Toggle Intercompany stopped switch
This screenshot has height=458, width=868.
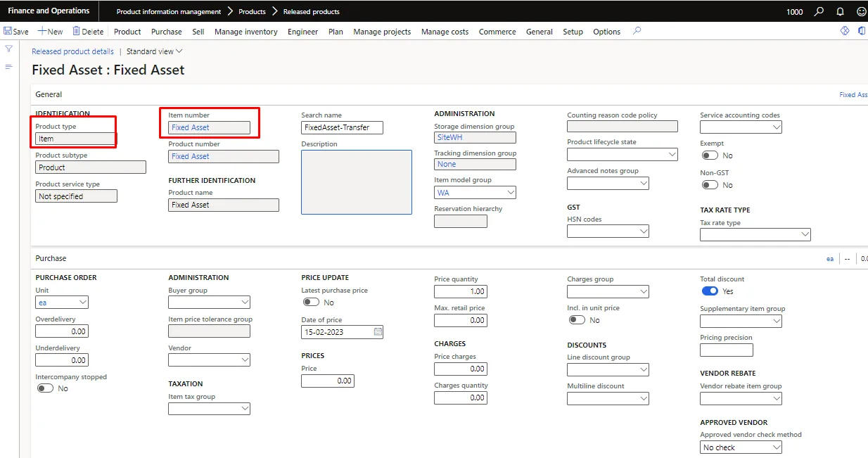click(x=45, y=388)
